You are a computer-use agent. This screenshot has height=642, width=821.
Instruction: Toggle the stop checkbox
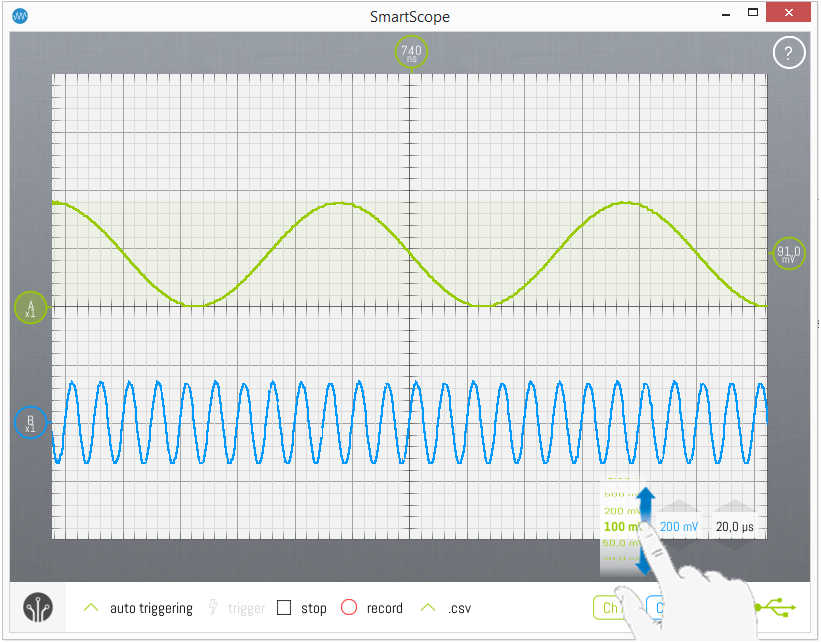[284, 607]
